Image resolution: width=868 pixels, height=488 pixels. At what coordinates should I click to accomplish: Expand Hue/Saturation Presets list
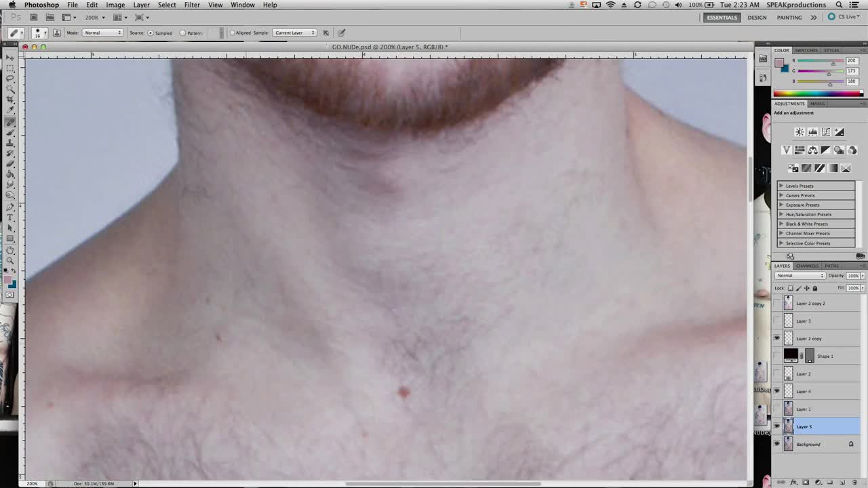[781, 214]
